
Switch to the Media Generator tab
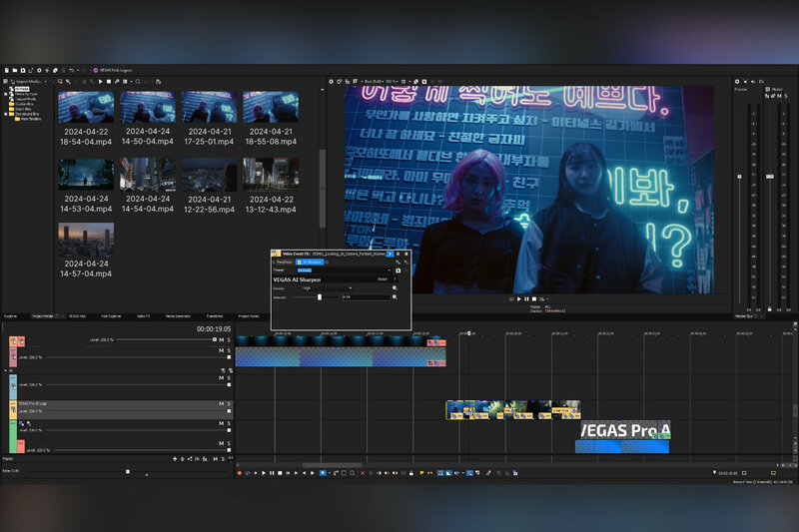(x=180, y=315)
